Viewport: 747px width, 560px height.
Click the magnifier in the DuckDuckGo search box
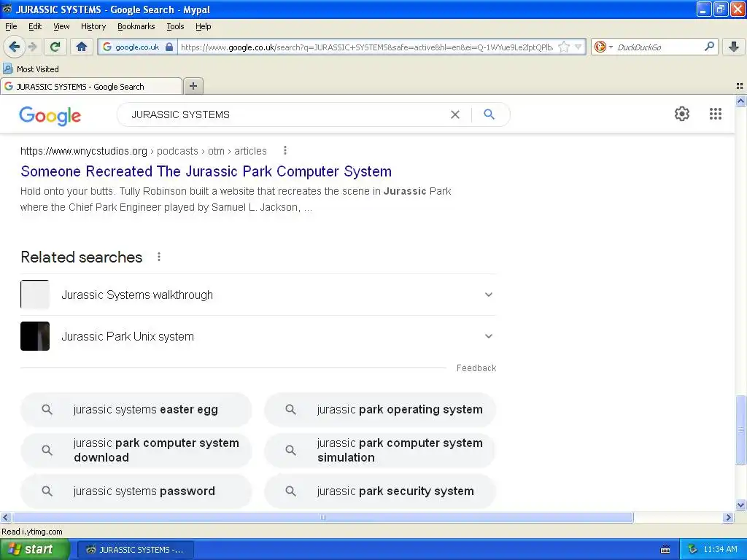pos(709,47)
